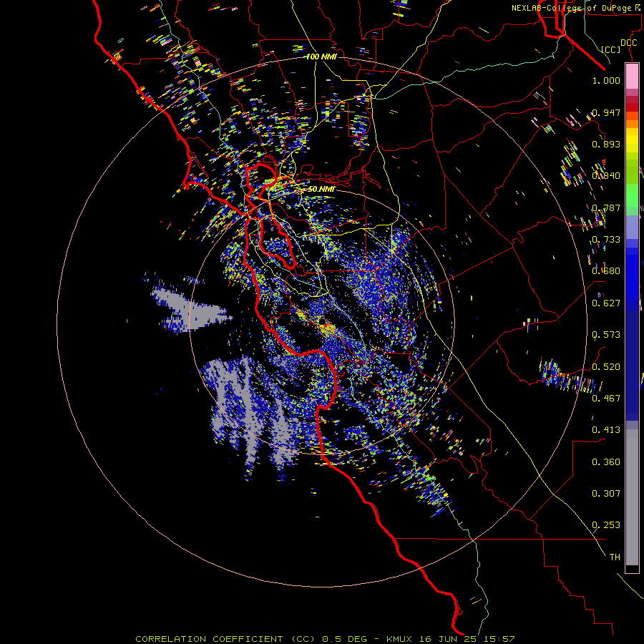Viewport: 644px width, 644px height.
Task: Click the "[CC]" units label
Action: tap(611, 49)
